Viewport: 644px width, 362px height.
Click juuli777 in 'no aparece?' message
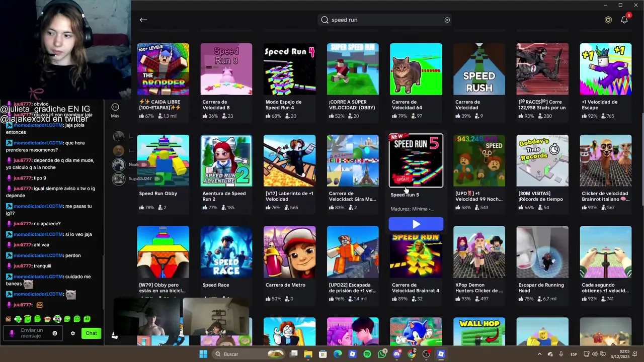(23, 224)
